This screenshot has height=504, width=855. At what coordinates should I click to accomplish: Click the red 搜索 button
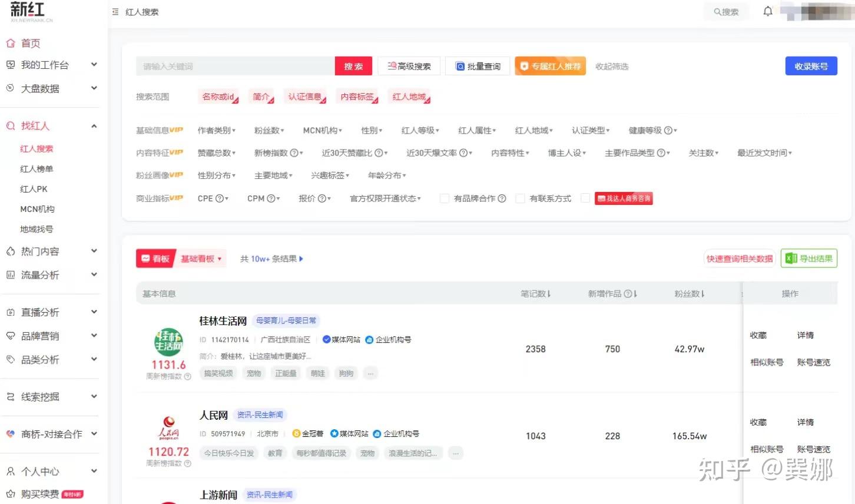click(x=354, y=66)
